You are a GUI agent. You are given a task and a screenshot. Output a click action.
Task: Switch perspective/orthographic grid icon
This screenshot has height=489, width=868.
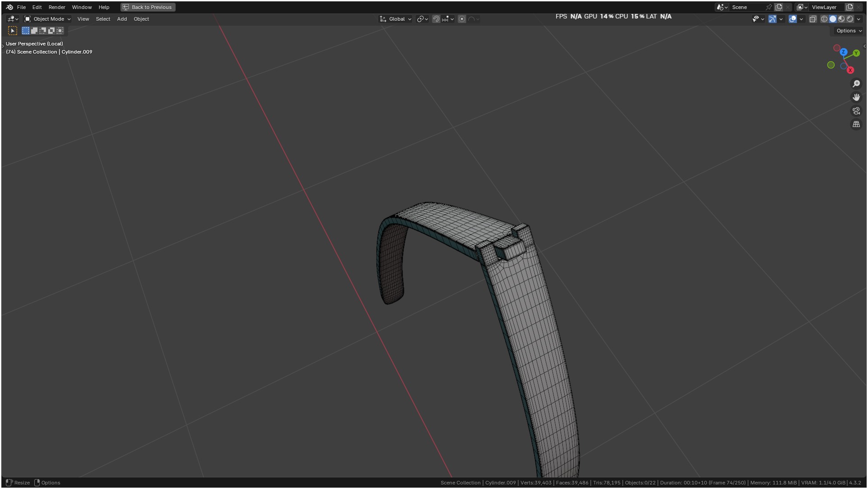pyautogui.click(x=856, y=124)
